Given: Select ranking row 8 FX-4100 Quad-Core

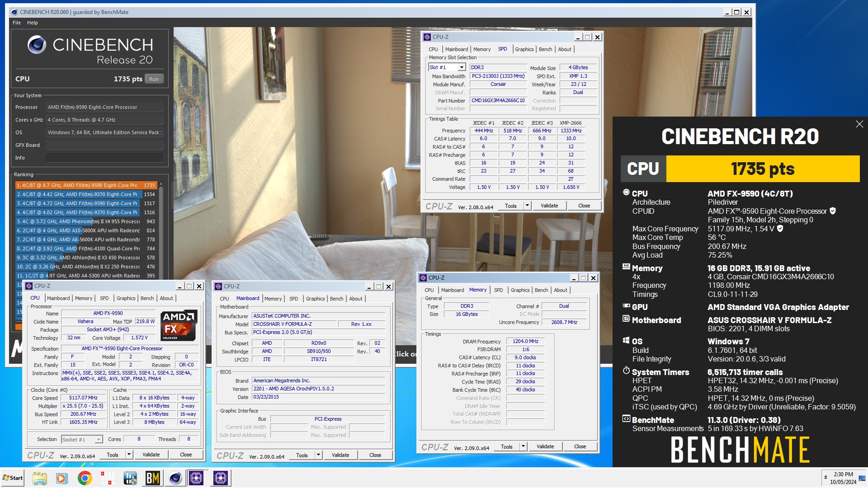Looking at the screenshot, I should [x=86, y=249].
